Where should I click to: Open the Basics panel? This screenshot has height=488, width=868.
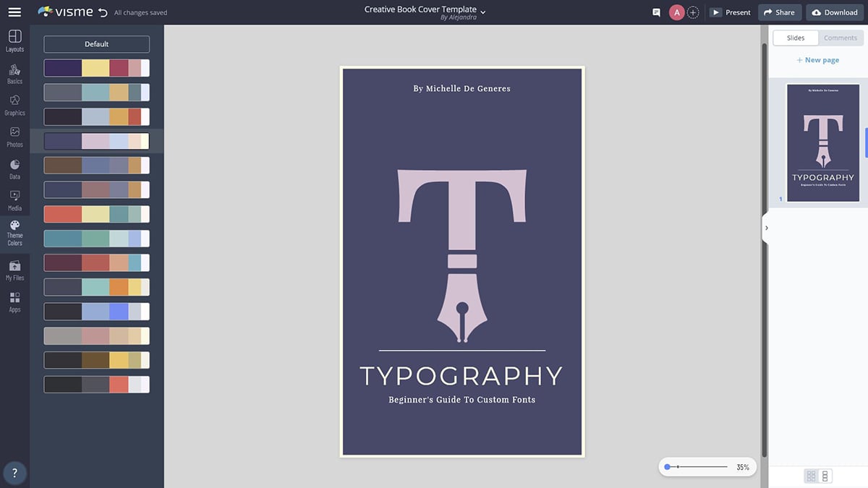pyautogui.click(x=14, y=74)
